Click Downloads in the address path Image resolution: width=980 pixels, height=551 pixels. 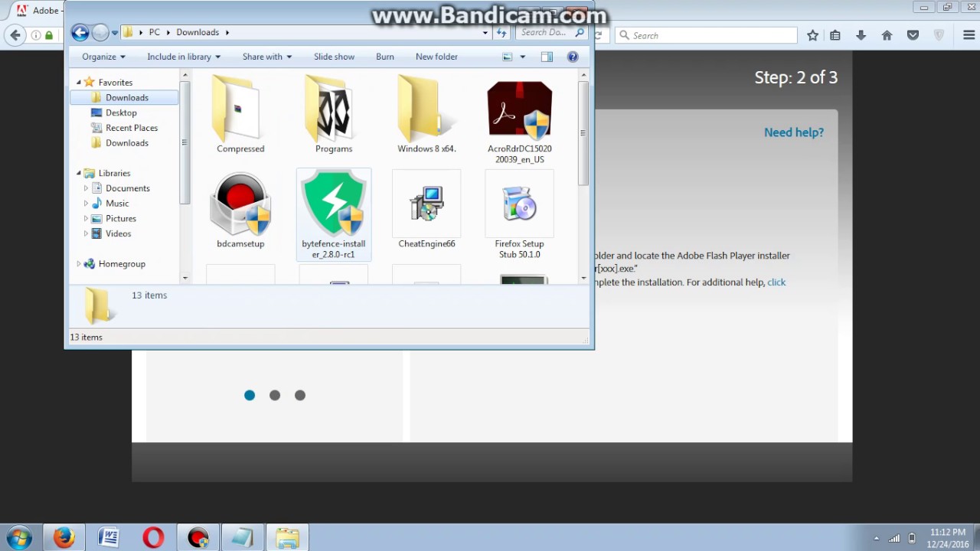(198, 32)
